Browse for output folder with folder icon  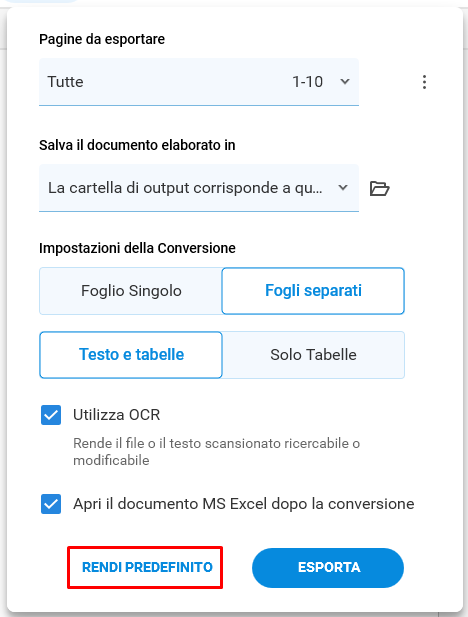(379, 188)
